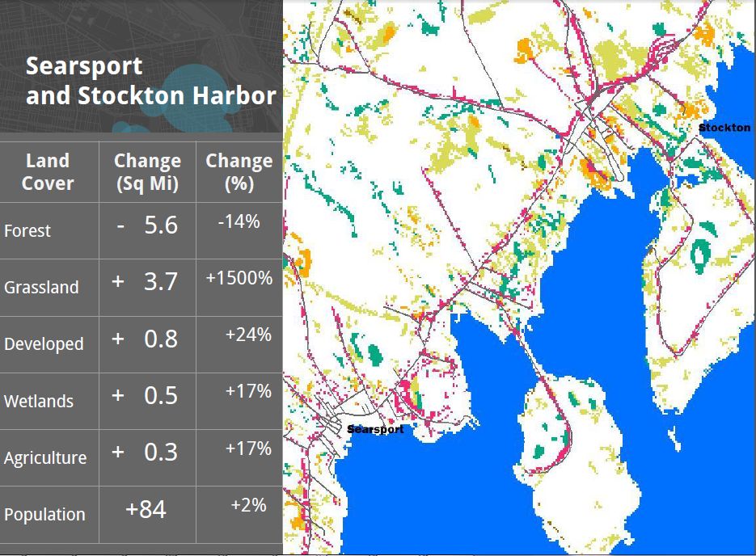The height and width of the screenshot is (556, 756).
Task: Select the Change (Sq Mi) column header
Action: tap(147, 172)
